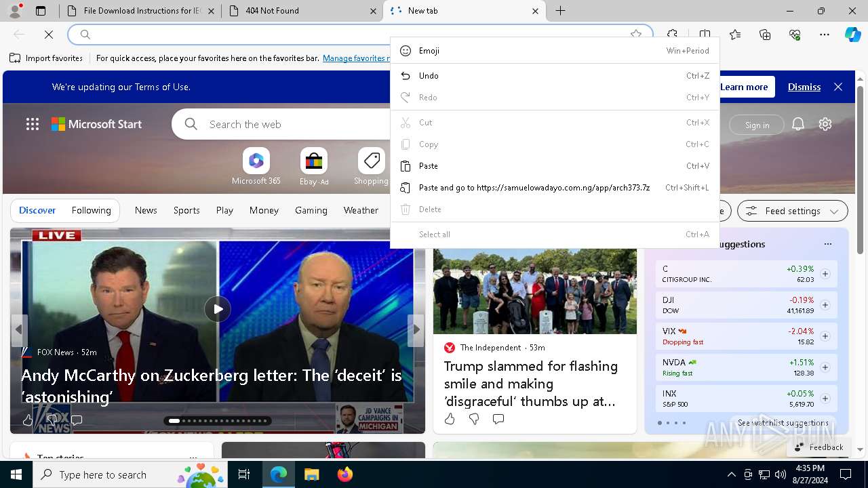
Task: Dismiss the Terms of Use banner
Action: (x=804, y=87)
